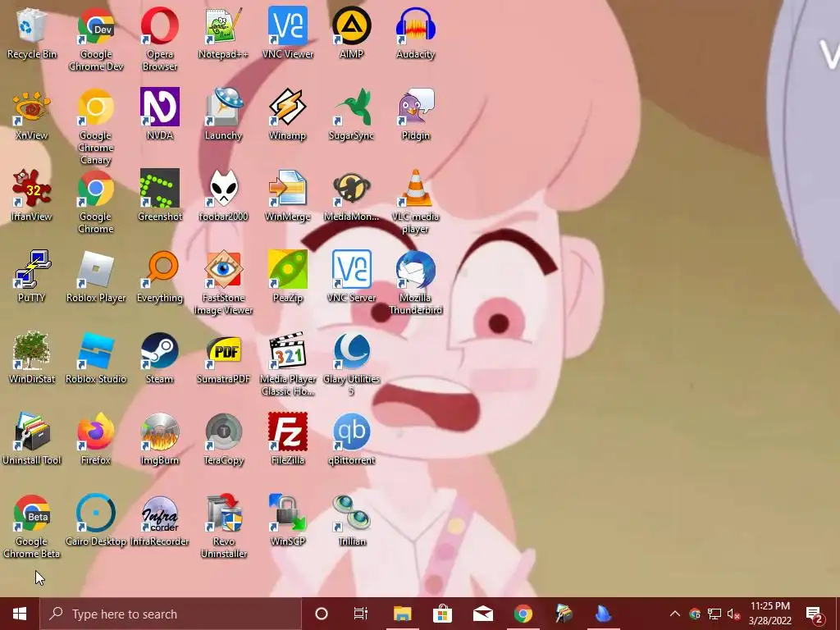Screen dimensions: 840x630
Task: Launch Greenshot from the desktop
Action: tap(160, 195)
